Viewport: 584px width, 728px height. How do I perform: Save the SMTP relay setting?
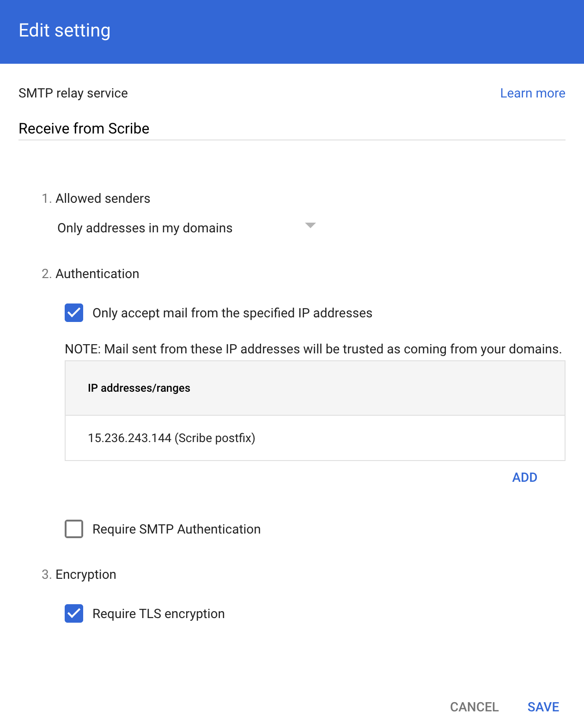pyautogui.click(x=543, y=707)
